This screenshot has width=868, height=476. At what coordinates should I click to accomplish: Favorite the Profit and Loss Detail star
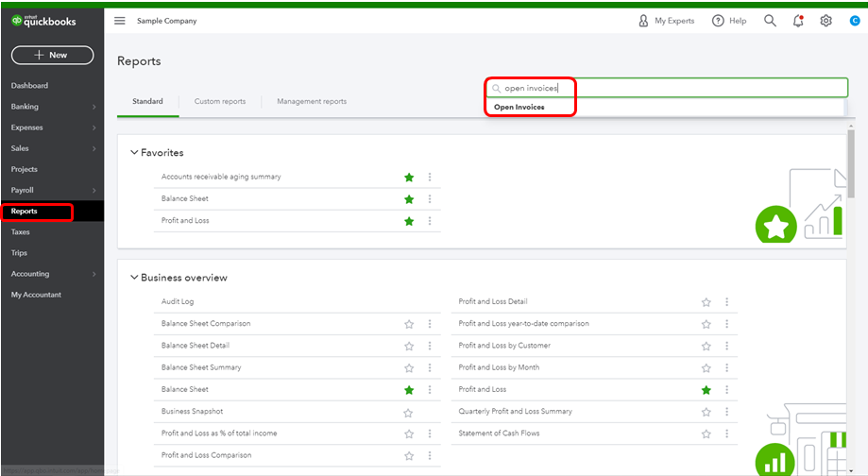pos(706,302)
